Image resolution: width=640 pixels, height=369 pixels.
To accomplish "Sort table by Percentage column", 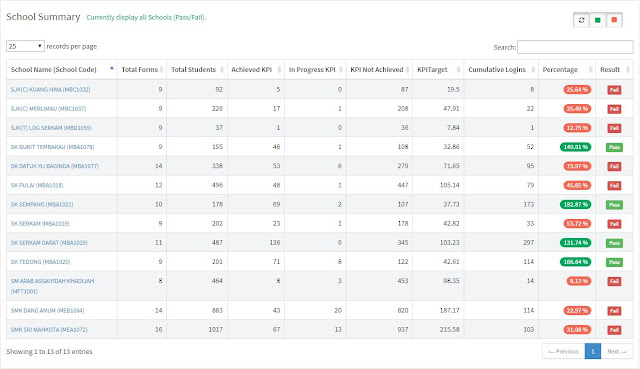I will click(x=567, y=69).
